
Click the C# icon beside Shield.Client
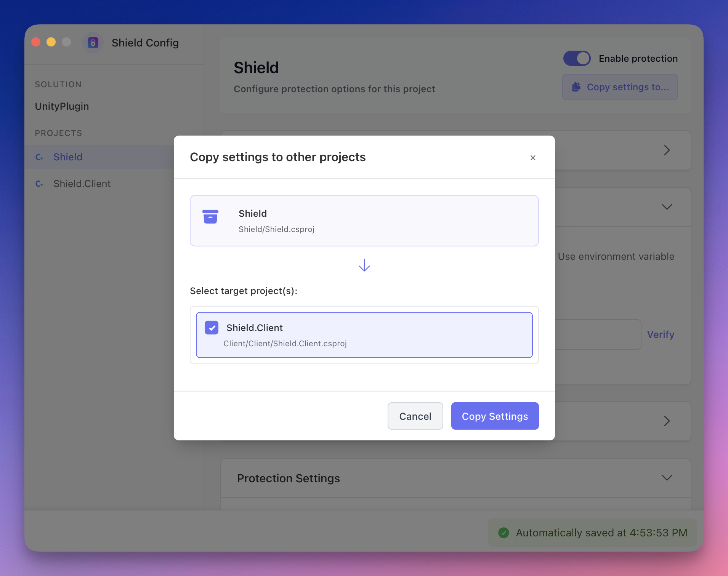(40, 184)
